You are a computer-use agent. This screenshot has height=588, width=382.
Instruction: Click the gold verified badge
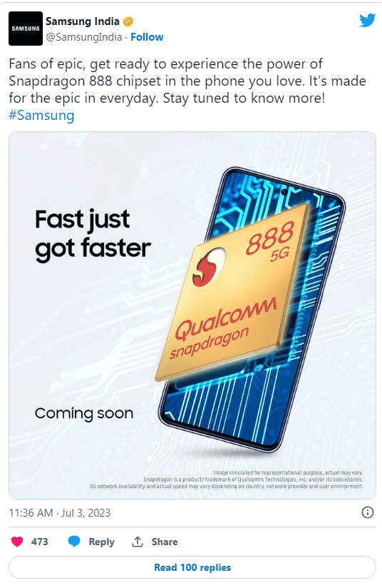[128, 21]
